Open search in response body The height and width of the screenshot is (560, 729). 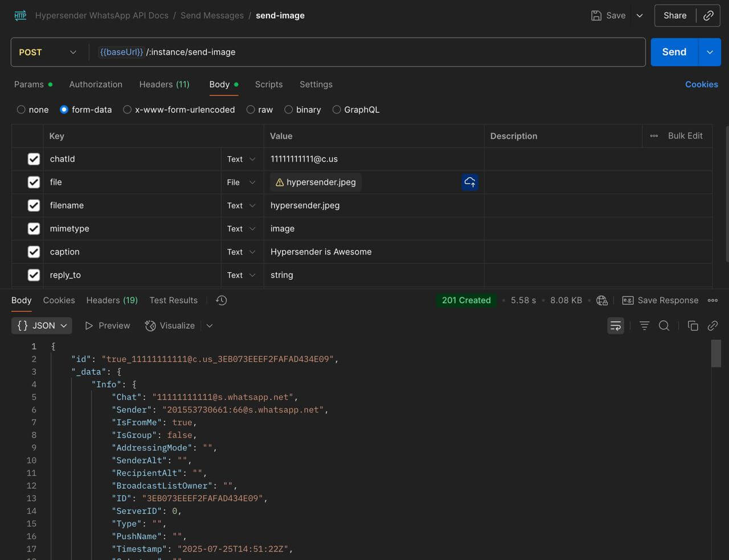pos(664,326)
